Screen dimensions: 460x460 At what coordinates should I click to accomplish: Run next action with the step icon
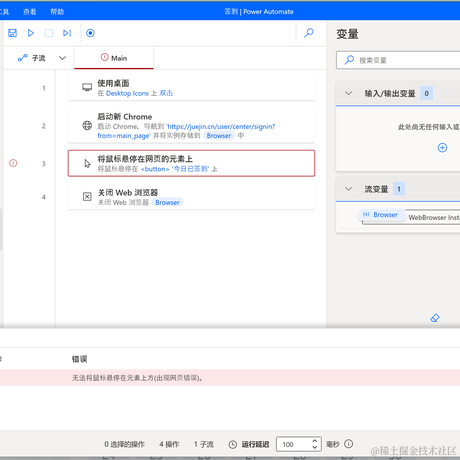pos(67,33)
